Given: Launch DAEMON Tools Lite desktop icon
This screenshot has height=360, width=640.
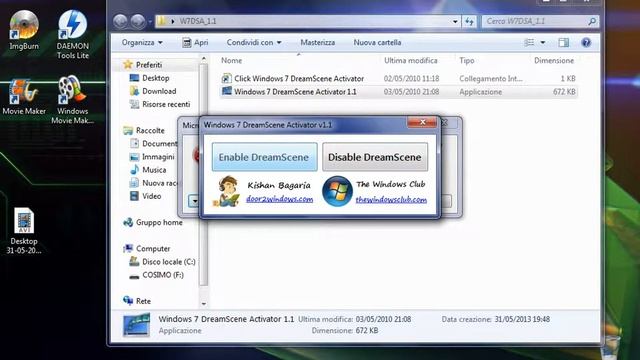Looking at the screenshot, I should 73,35.
